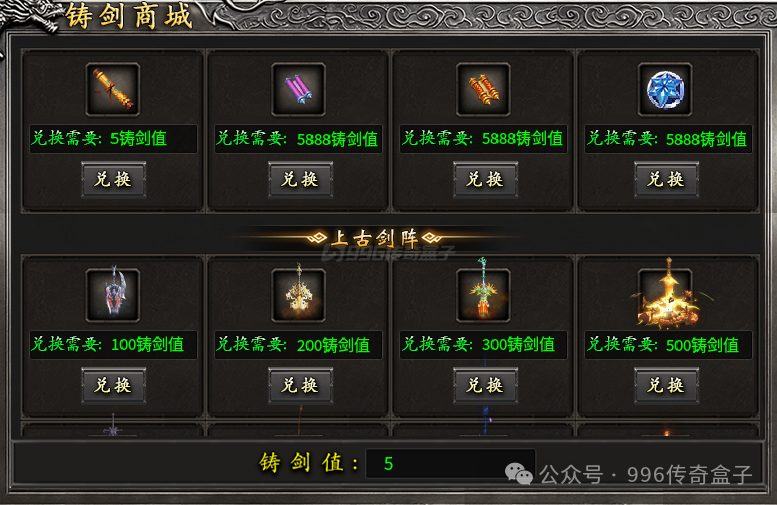Select the blue hexagram gem icon
Screen dimensions: 777x505
tap(665, 90)
